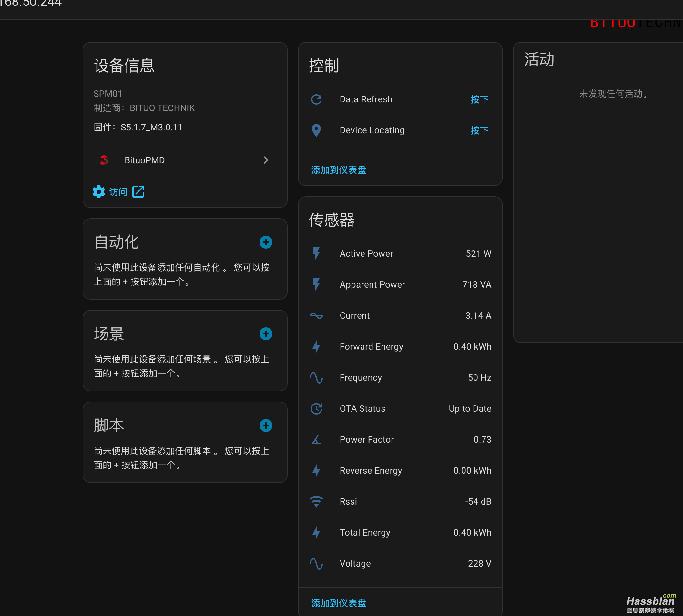The image size is (683, 616).
Task: Click the Rssi wifi signal icon
Action: pos(316,502)
